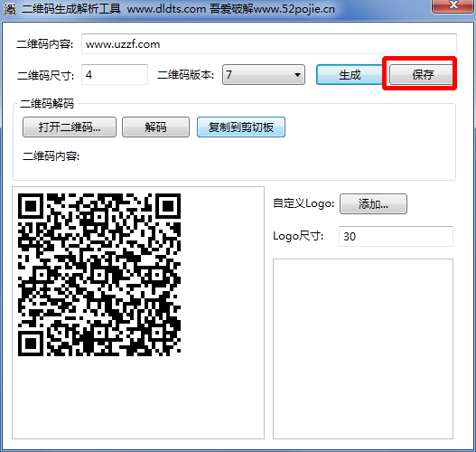The height and width of the screenshot is (452, 476).
Task: Click the 二维码解码 group title
Action: click(x=47, y=104)
